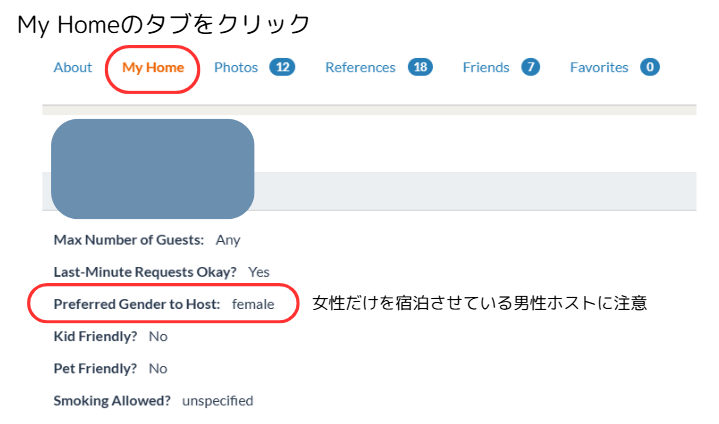Click the Max Number of Guests label
This screenshot has width=719, height=424.
pos(128,240)
